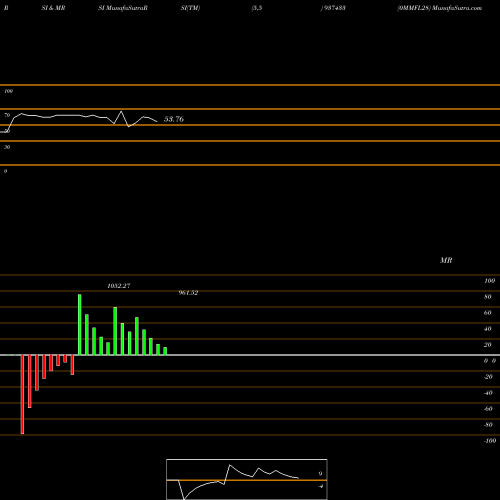
Task: Click the 961.52 price label
Action: tap(188, 293)
